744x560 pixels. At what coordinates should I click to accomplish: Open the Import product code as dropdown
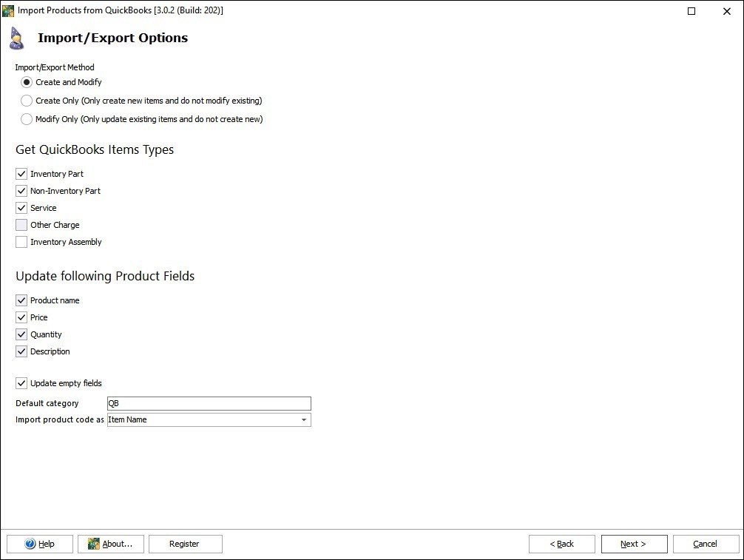303,419
